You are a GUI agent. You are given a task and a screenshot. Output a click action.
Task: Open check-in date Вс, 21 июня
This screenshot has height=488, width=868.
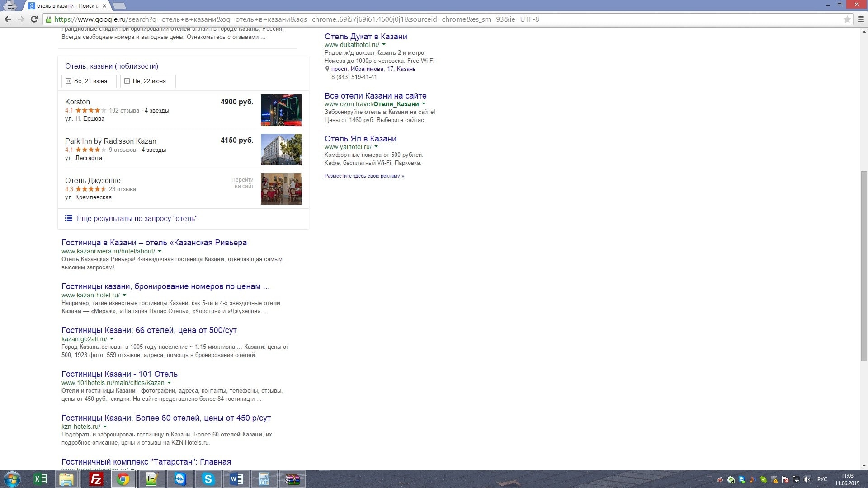[89, 81]
